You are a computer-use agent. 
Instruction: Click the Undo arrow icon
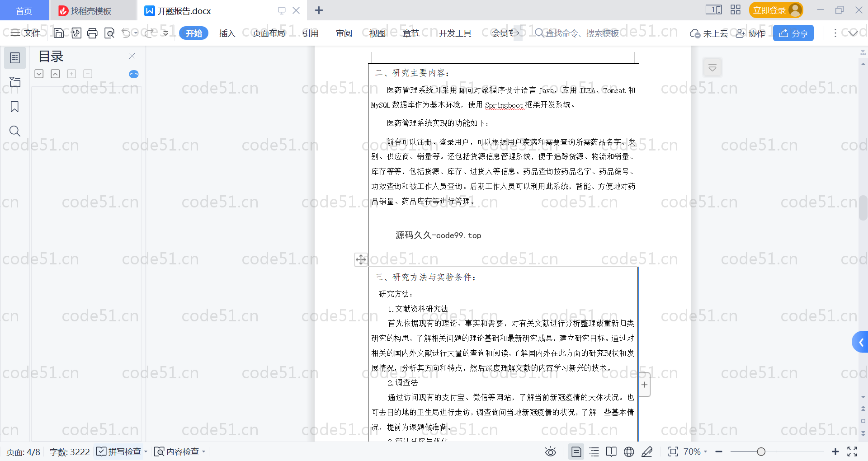pos(126,33)
